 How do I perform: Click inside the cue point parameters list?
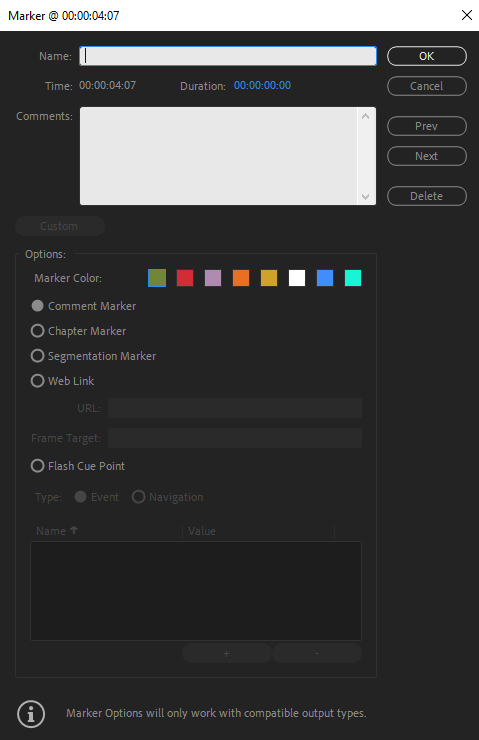coord(196,591)
